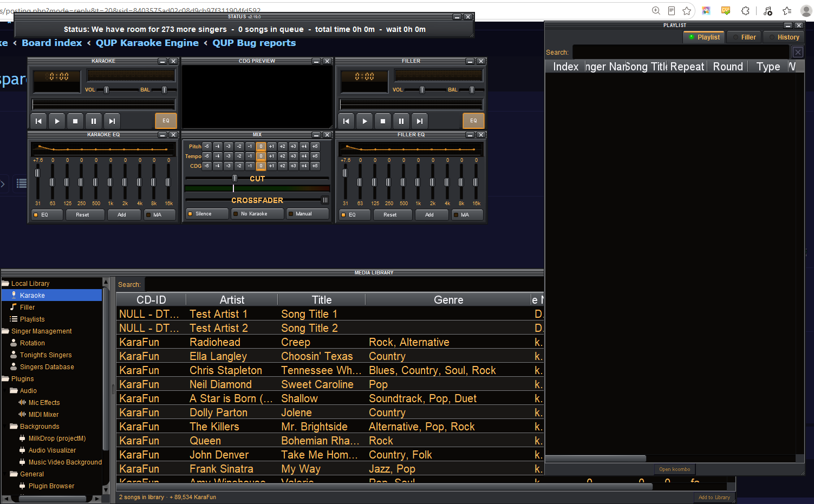Open the Audio Visualizer background plugin

(52, 450)
